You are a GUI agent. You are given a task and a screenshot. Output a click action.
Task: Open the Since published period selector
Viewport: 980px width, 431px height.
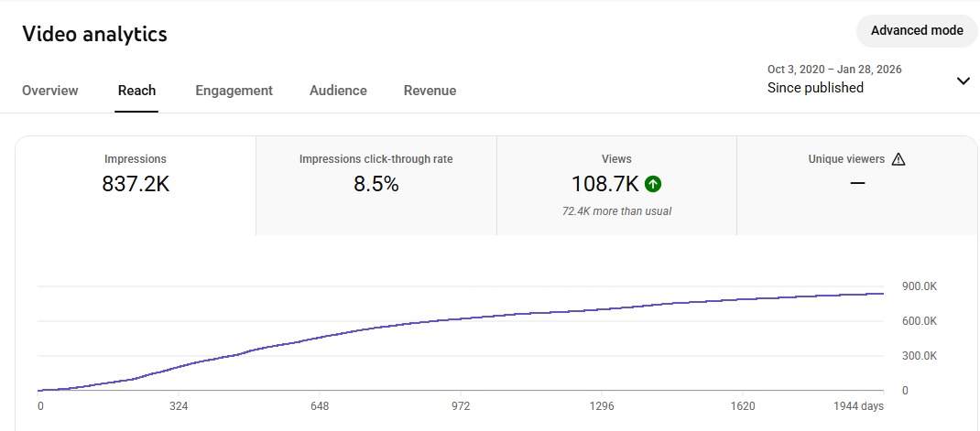click(x=815, y=88)
